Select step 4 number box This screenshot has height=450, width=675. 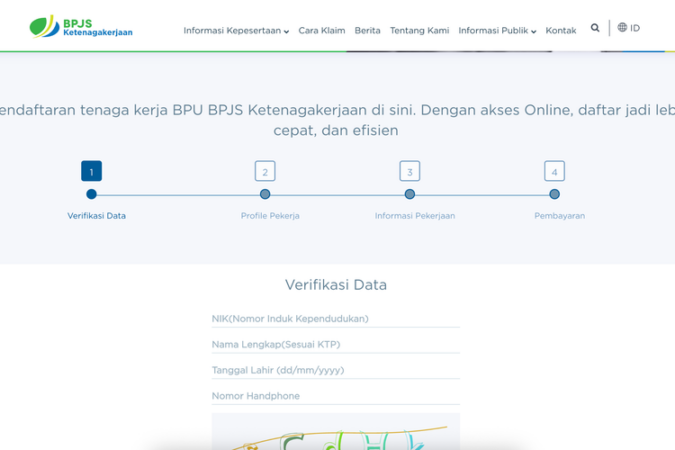(554, 171)
